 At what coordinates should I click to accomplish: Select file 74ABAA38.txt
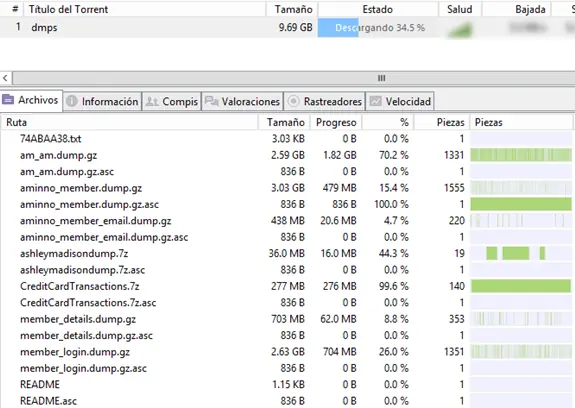[50, 139]
